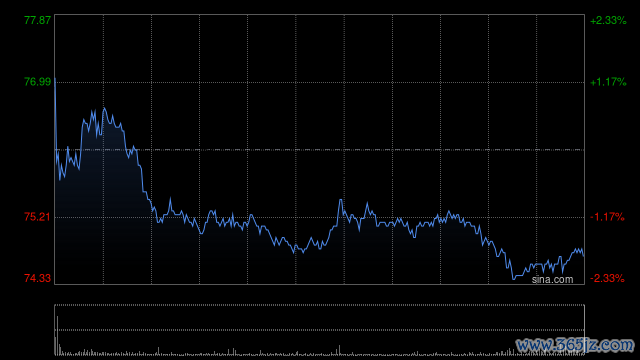The height and width of the screenshot is (360, 640).
Task: Click the 75.21 price axis label
Action: [x=38, y=217]
